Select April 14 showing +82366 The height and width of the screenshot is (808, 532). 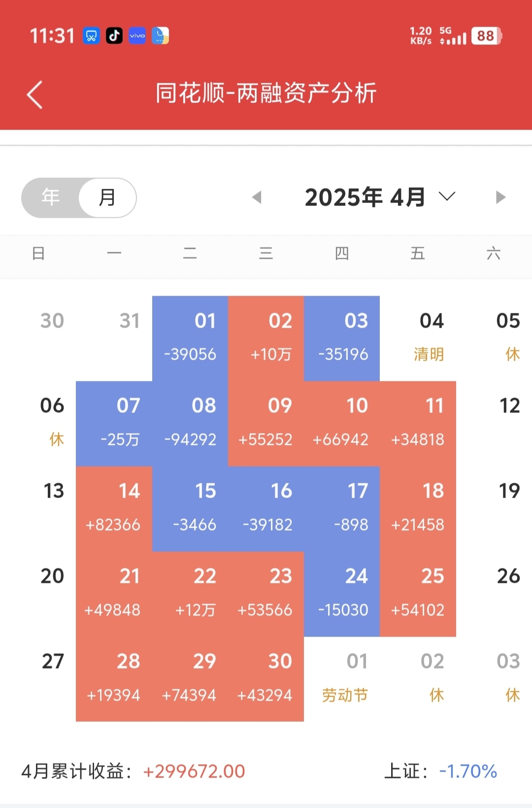(x=114, y=508)
